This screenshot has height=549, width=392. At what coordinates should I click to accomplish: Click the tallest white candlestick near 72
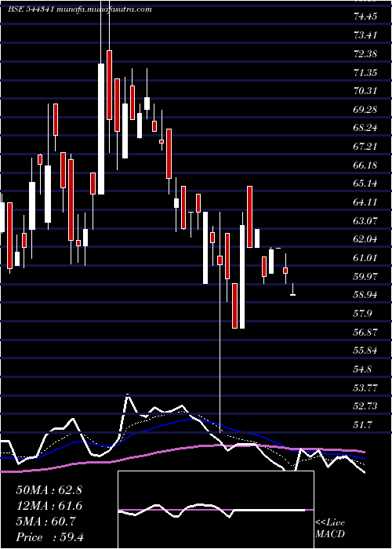[x=101, y=129]
